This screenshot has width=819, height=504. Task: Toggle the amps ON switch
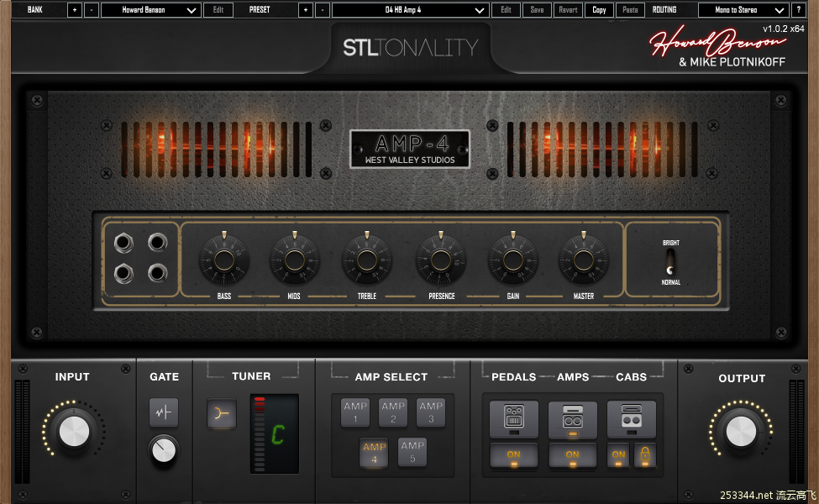pos(573,455)
